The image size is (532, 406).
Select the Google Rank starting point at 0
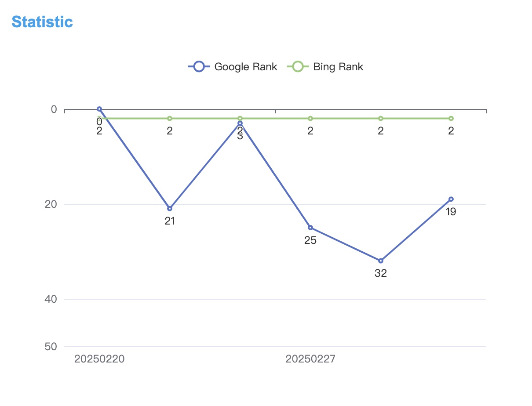tap(99, 109)
